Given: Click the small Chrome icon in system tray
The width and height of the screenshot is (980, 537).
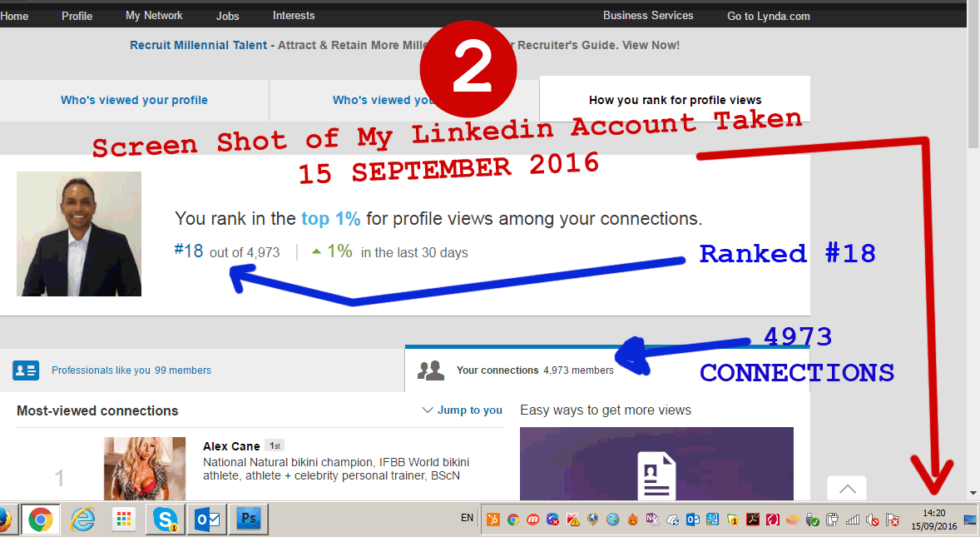Looking at the screenshot, I should [513, 520].
